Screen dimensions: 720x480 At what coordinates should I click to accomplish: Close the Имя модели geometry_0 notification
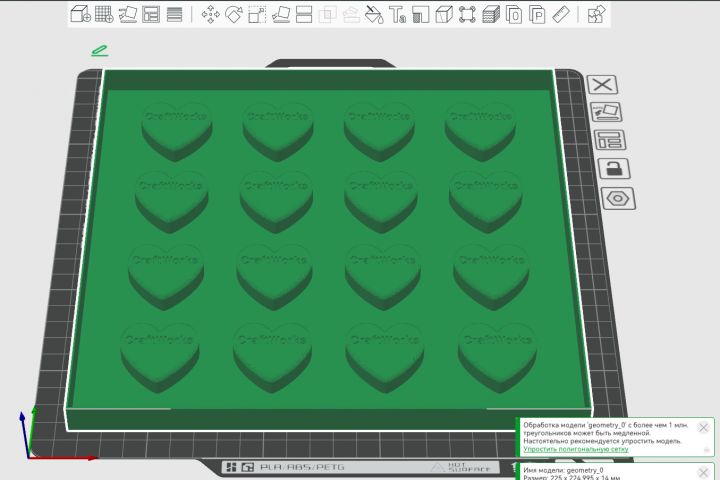(x=703, y=472)
